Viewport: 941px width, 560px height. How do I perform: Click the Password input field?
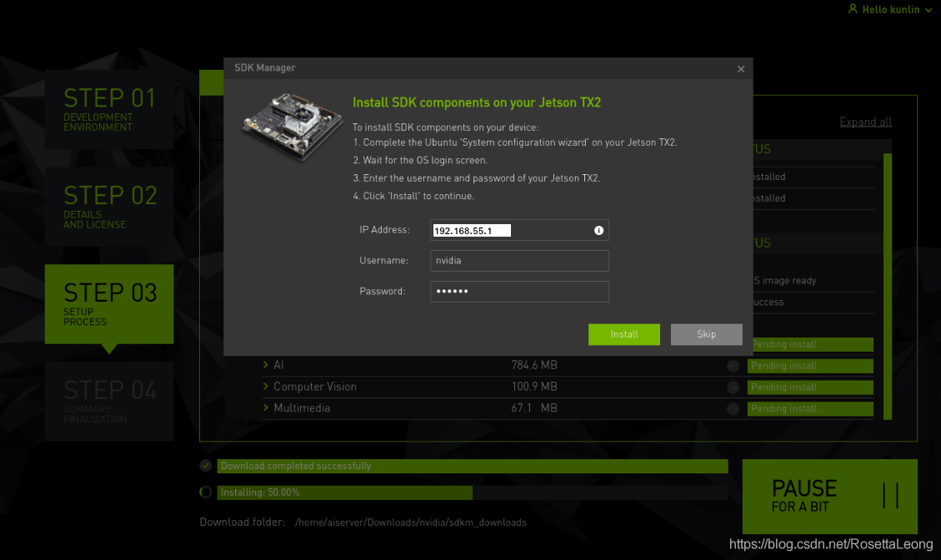tap(519, 291)
